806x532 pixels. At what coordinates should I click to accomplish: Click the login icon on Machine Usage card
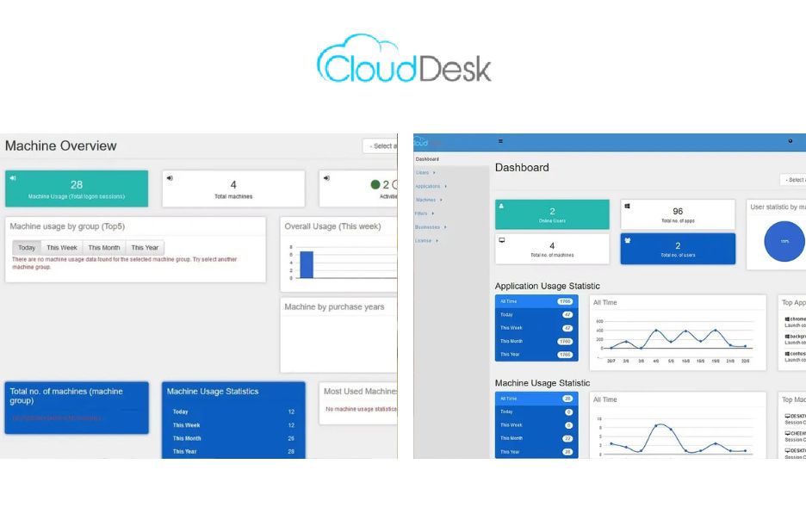click(x=13, y=178)
